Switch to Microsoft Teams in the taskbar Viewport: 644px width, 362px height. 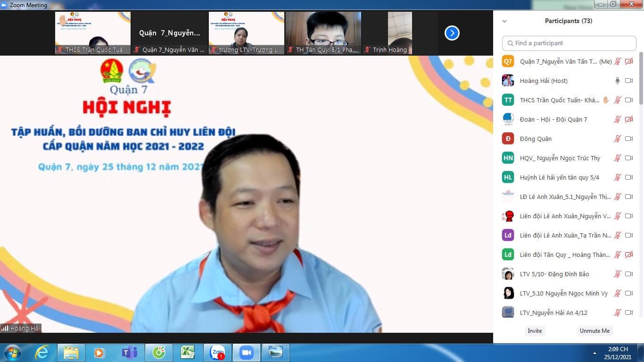tap(129, 353)
